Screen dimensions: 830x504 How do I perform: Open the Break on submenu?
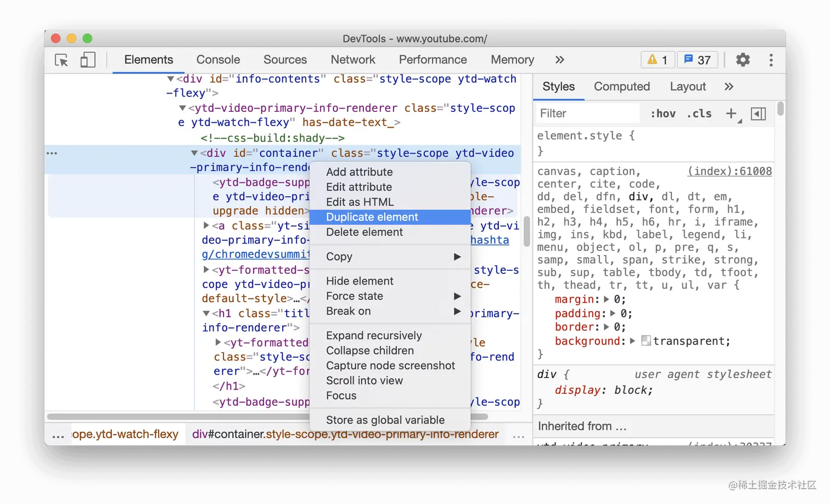(x=390, y=311)
